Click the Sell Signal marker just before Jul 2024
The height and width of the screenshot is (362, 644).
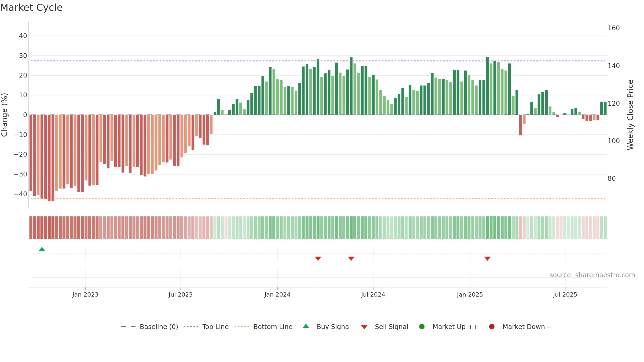(351, 258)
